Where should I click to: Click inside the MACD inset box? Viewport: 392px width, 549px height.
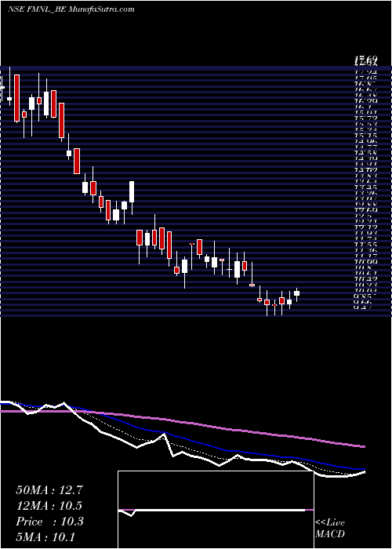pyautogui.click(x=216, y=510)
